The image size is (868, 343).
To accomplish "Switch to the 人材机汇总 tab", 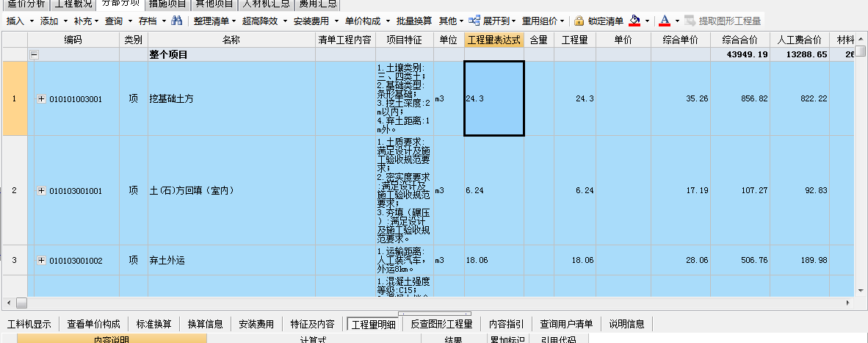I will (267, 4).
